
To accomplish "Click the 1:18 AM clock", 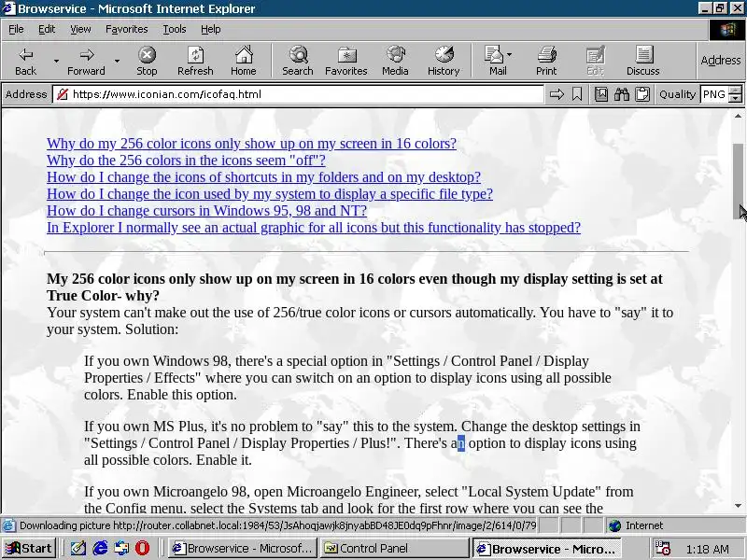I will tap(707, 549).
